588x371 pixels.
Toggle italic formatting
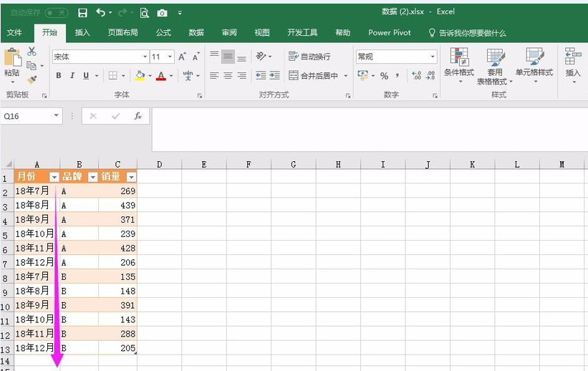72,76
